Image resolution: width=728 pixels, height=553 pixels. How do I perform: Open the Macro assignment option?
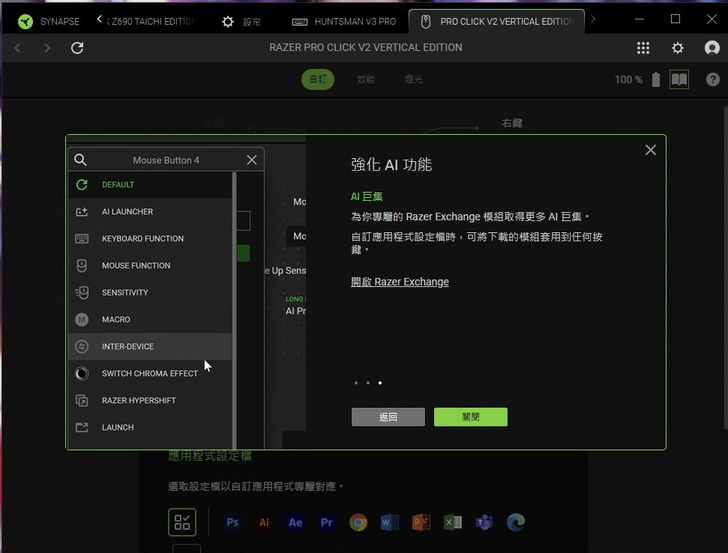(115, 320)
